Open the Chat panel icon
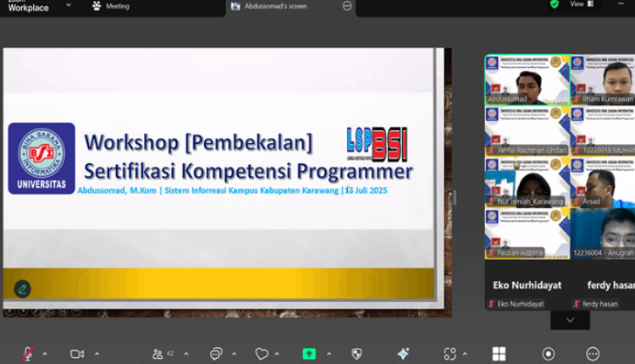The image size is (635, 364). (216, 354)
